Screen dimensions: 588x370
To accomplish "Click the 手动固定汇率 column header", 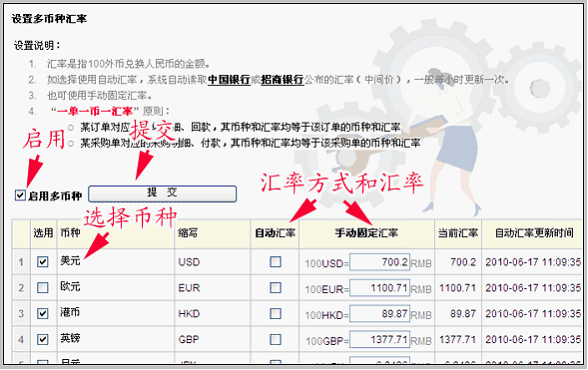I will tap(367, 233).
